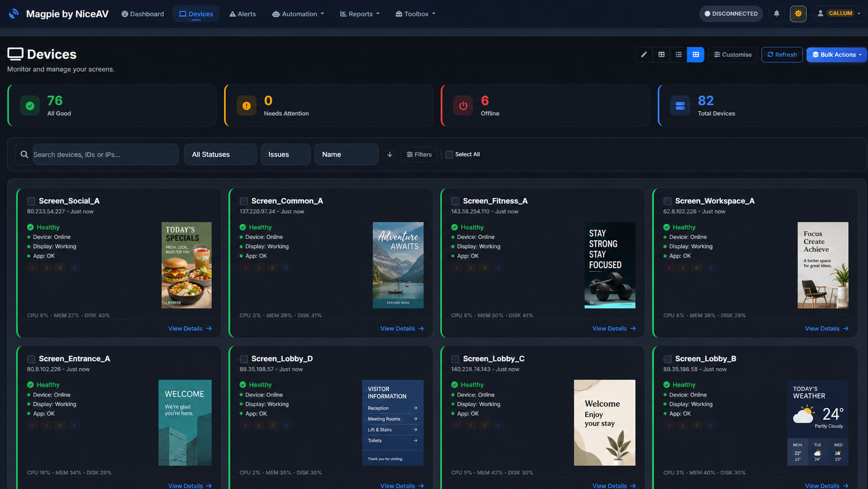Click the 0 Needs Attention stat card
This screenshot has height=489, width=868.
pos(329,105)
